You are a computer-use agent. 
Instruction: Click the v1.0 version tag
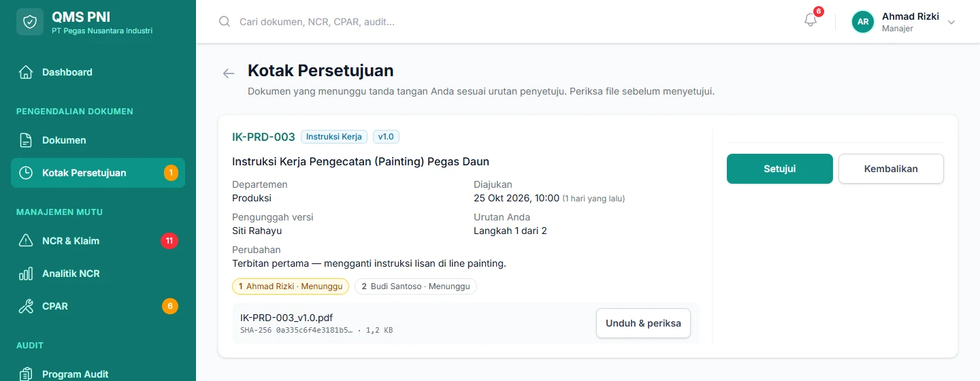pos(386,137)
